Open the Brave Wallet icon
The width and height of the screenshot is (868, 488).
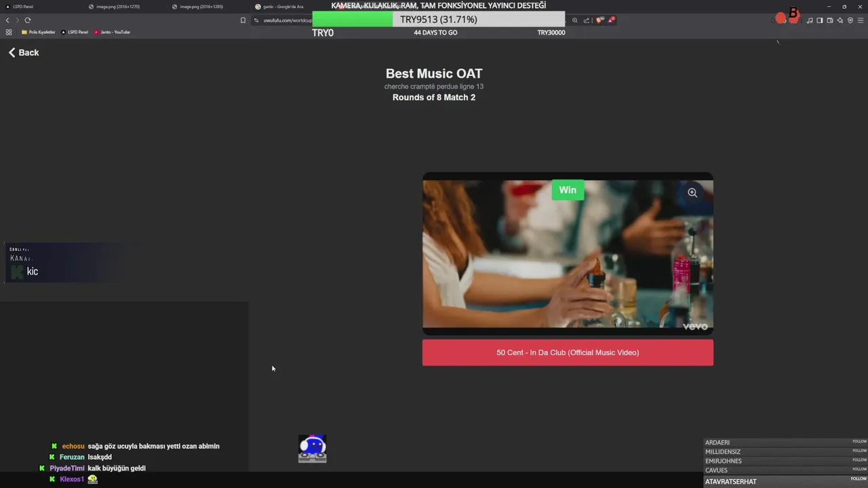coord(830,20)
